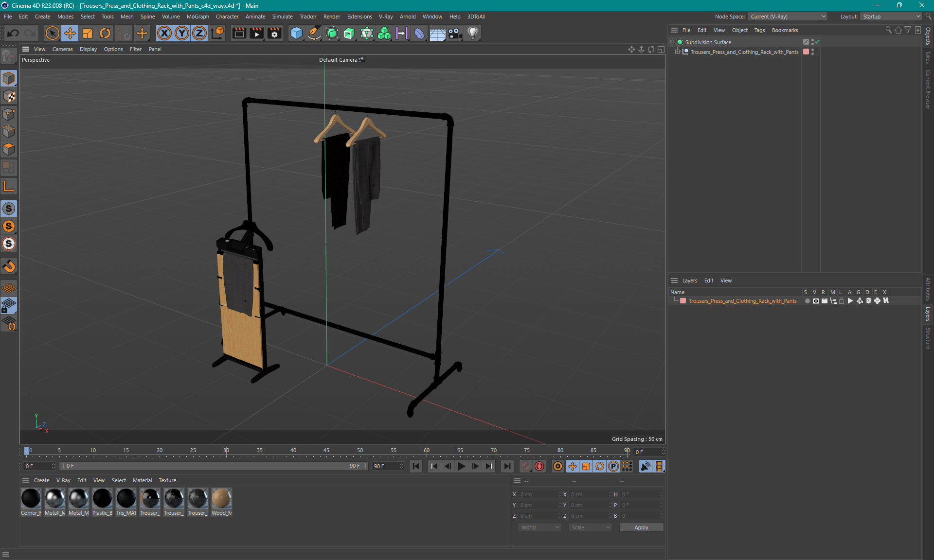Toggle Subdivision Surface visibility dots
934x560 pixels.
point(813,42)
